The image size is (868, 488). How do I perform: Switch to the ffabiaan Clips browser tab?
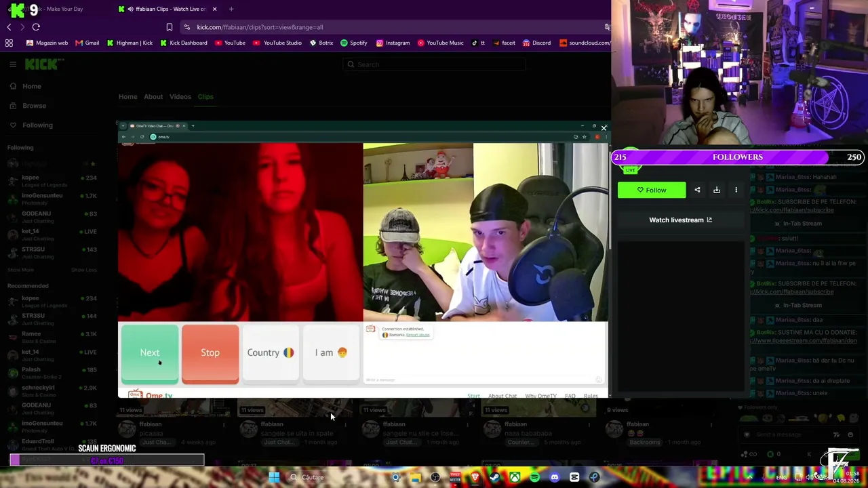[167, 9]
